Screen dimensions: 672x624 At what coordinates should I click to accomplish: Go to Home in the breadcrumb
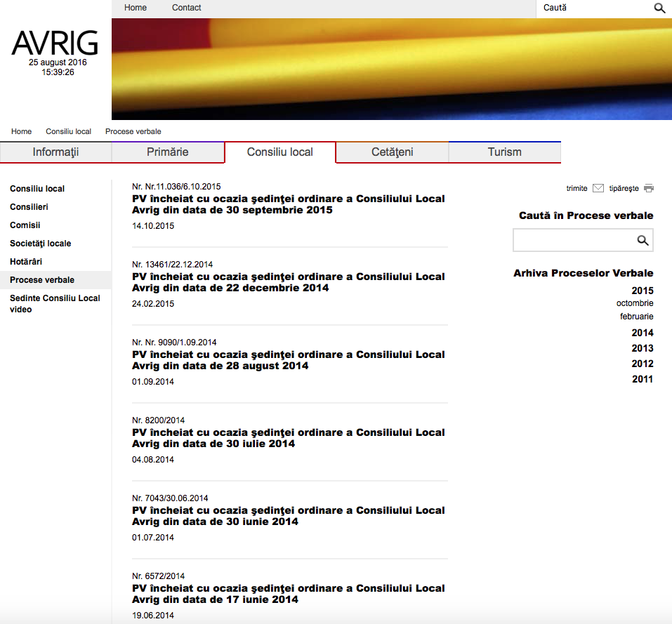pyautogui.click(x=22, y=131)
